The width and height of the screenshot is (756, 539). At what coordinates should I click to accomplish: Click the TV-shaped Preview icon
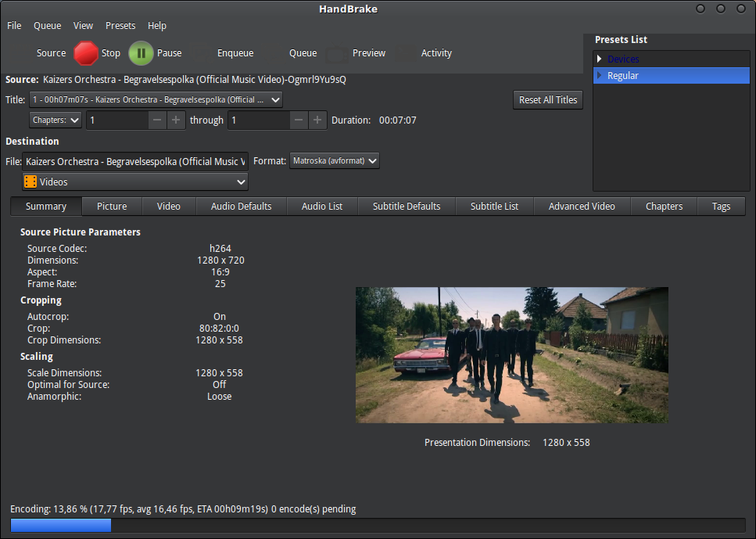[x=336, y=53]
